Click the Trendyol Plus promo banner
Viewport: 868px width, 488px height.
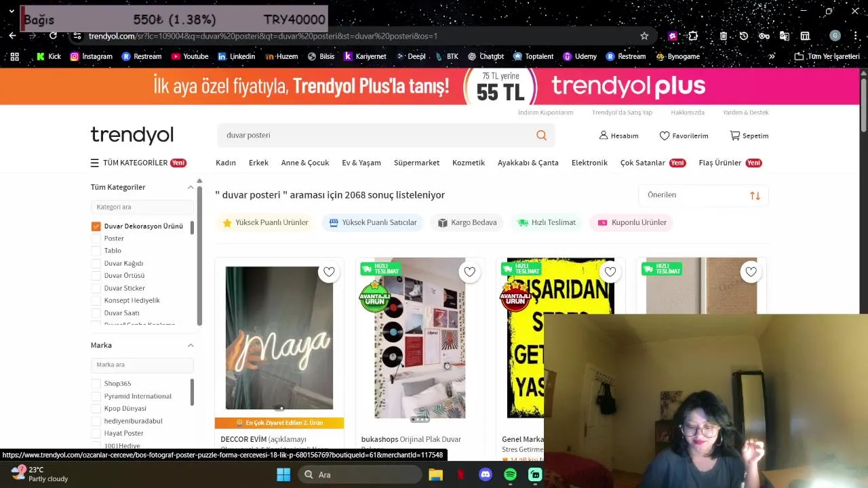[x=429, y=87]
